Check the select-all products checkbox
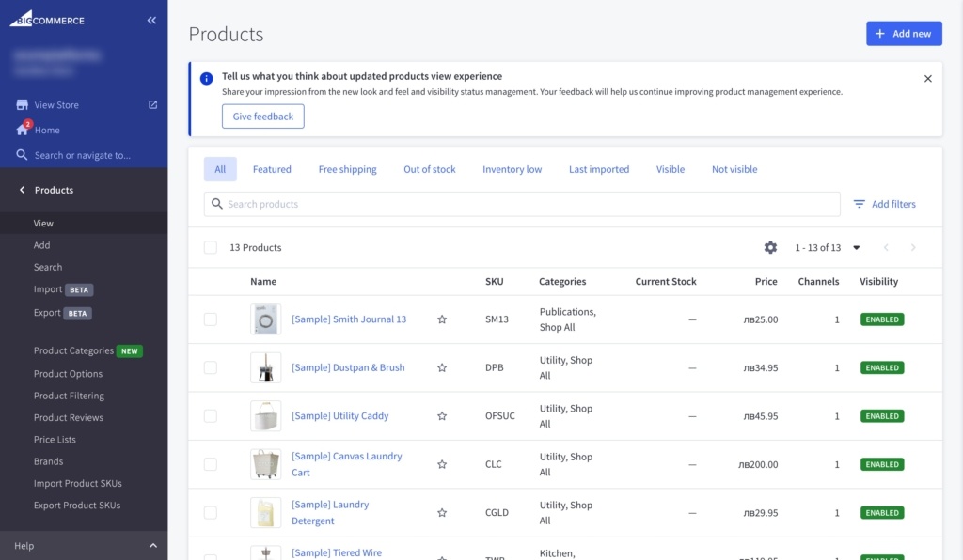This screenshot has width=963, height=560. point(211,247)
